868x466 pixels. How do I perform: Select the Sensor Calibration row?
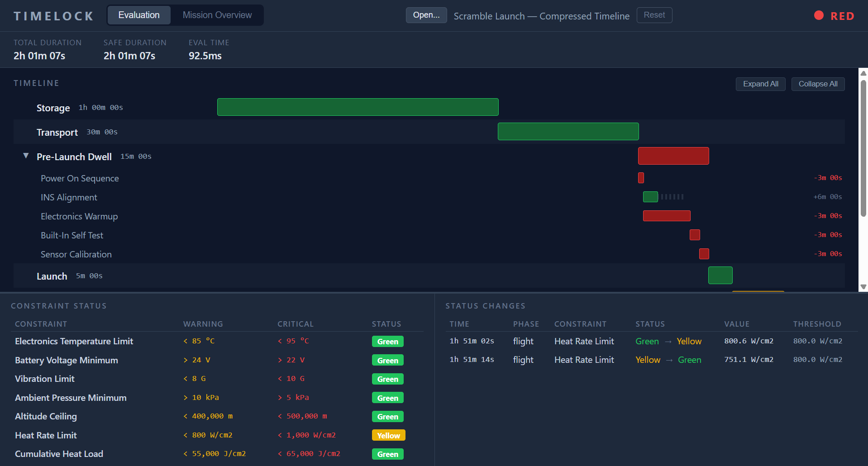429,254
